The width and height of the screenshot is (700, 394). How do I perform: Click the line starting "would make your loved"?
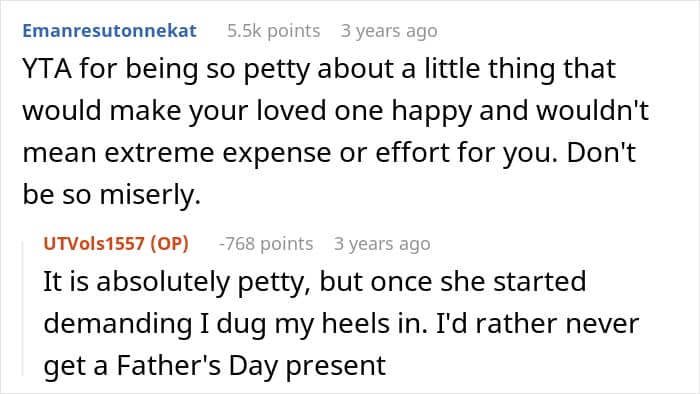[335, 111]
